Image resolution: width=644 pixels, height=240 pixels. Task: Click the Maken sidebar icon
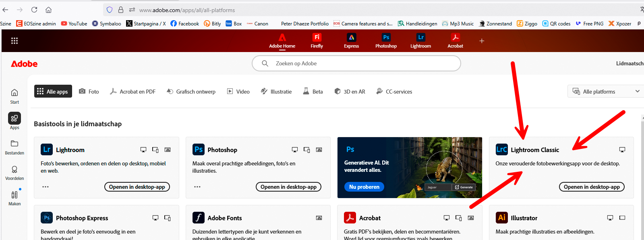(x=14, y=198)
